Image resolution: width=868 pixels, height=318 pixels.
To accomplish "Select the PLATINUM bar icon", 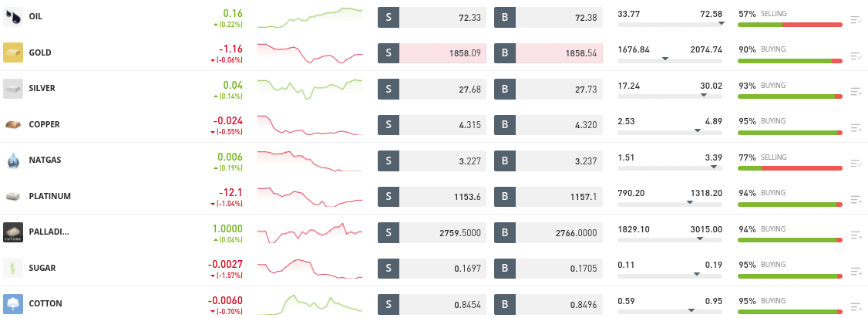I will pos(13,196).
